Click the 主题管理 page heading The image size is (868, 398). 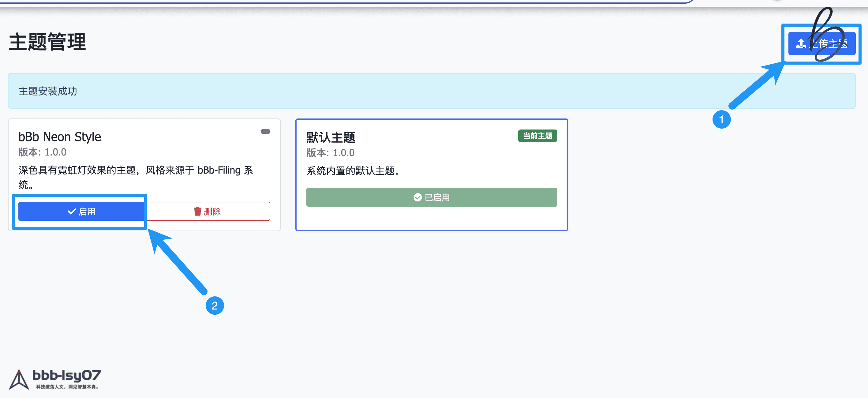pyautogui.click(x=47, y=42)
